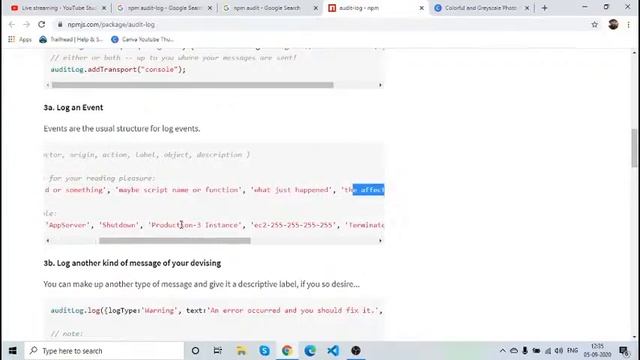Click the 'Production-3 Instance' code string
The height and width of the screenshot is (360, 640).
point(195,225)
